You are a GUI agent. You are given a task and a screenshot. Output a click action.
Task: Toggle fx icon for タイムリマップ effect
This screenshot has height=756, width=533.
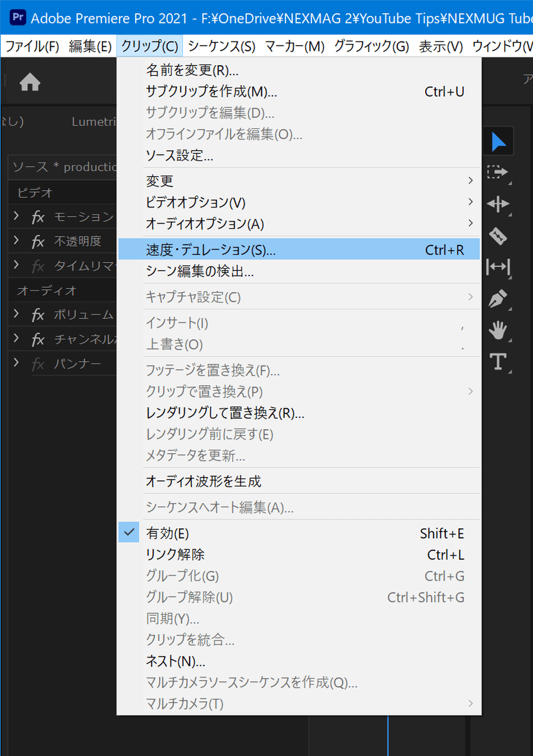[38, 266]
